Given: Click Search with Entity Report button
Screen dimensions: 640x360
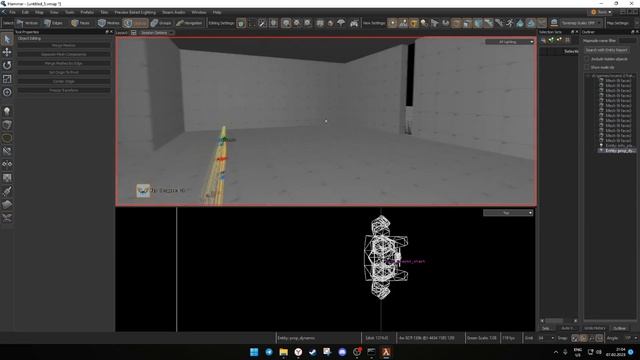Looking at the screenshot, I should click(x=606, y=50).
